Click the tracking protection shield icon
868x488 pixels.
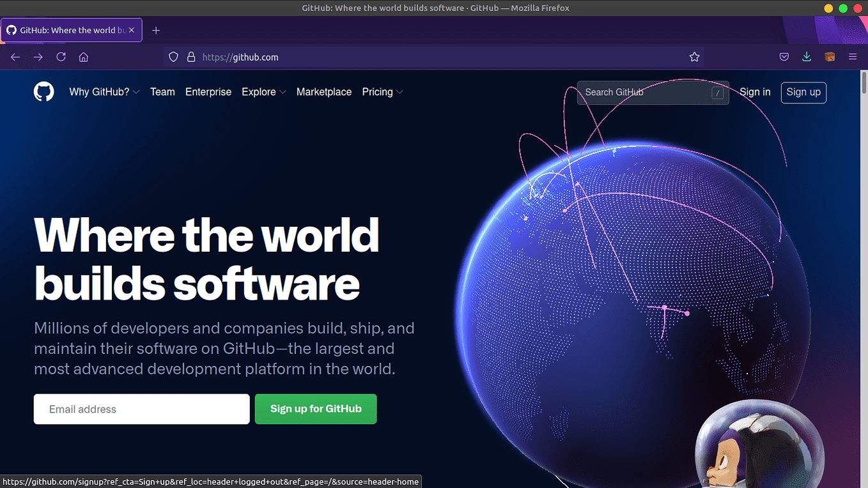tap(173, 57)
